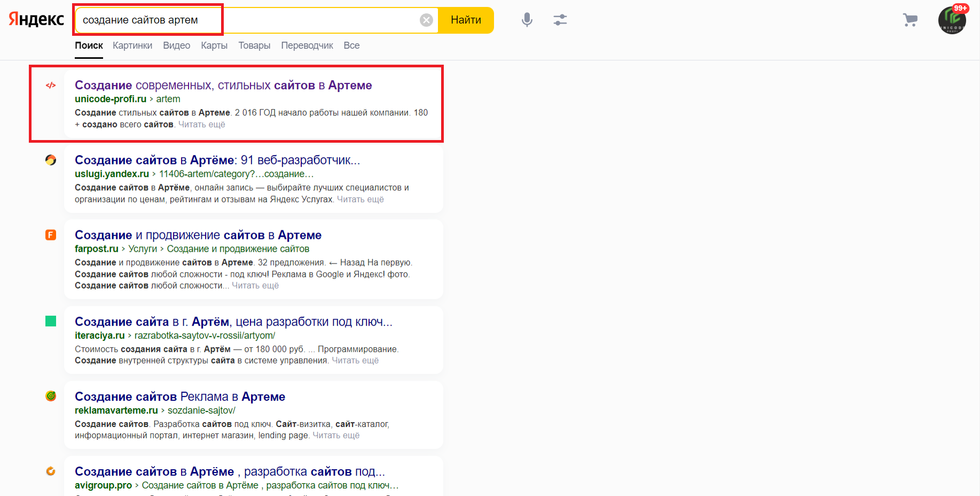Open the Все services tab
Image resolution: width=980 pixels, height=496 pixels.
[351, 45]
